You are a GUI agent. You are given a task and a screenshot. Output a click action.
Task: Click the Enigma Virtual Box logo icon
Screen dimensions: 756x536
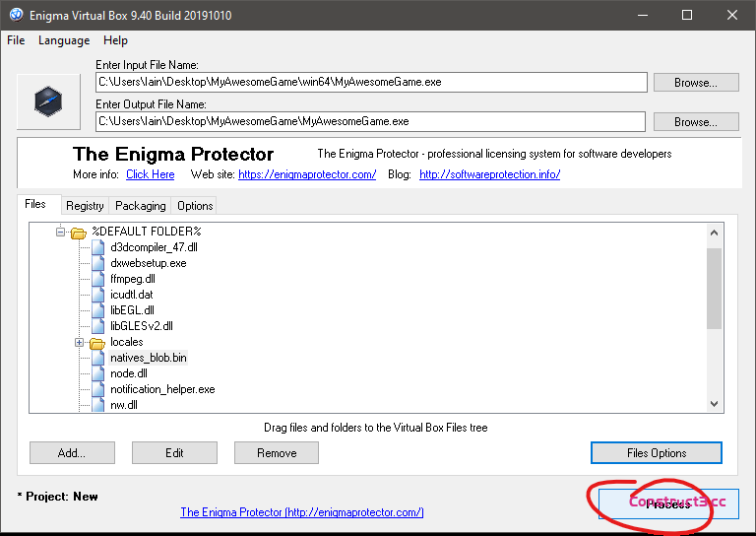(x=48, y=100)
